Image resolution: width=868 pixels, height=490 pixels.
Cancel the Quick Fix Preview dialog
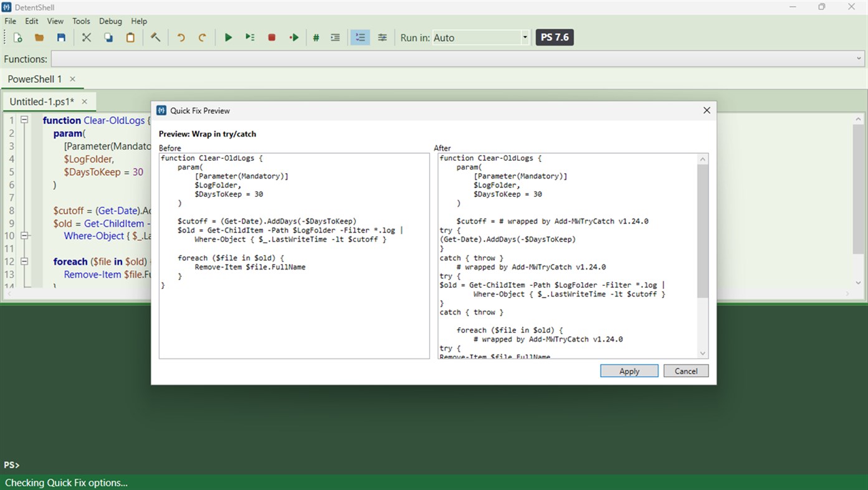(686, 371)
